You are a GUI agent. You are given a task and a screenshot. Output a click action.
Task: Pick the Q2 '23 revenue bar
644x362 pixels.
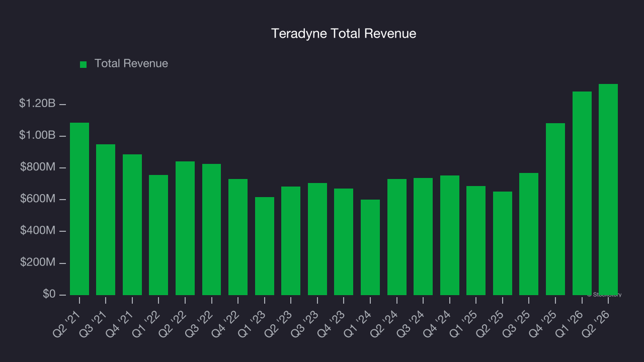tap(291, 241)
